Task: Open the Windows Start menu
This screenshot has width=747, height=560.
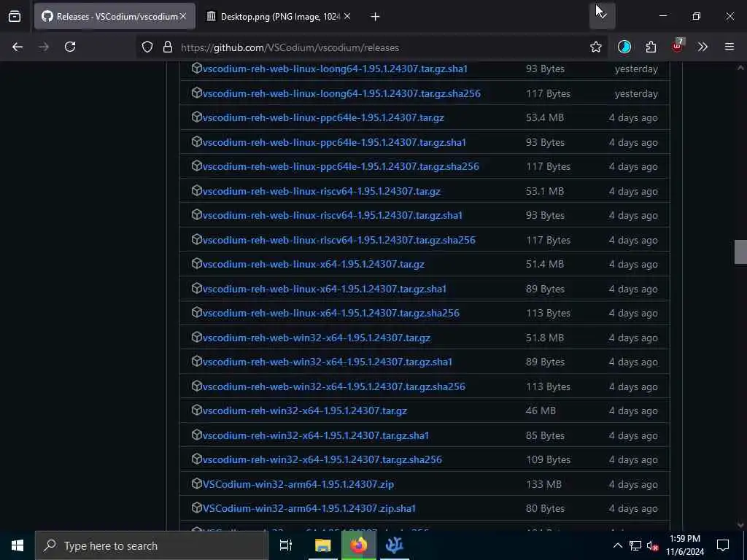Action: click(18, 545)
